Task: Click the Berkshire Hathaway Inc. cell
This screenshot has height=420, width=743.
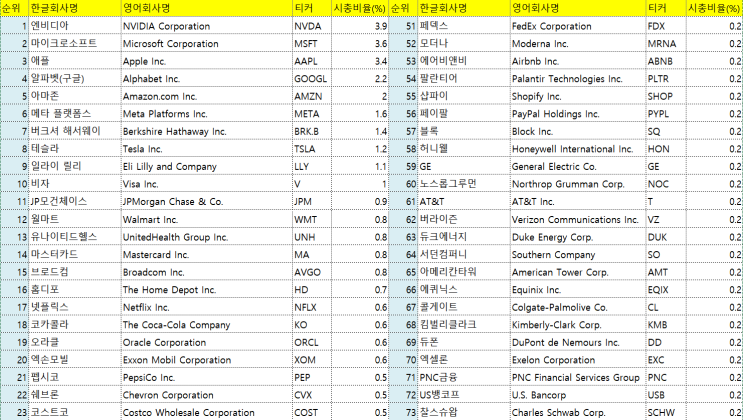Action: pyautogui.click(x=207, y=131)
